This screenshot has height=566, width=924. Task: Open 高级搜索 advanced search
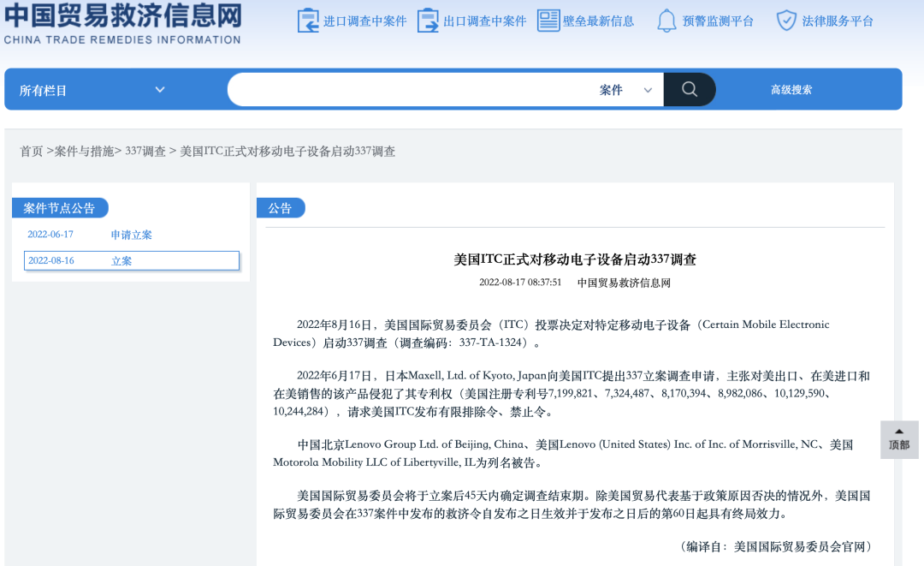click(x=791, y=90)
